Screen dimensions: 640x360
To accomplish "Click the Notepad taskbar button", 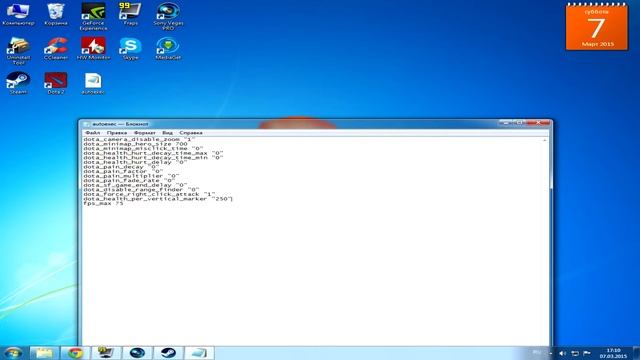I will pos(199,353).
